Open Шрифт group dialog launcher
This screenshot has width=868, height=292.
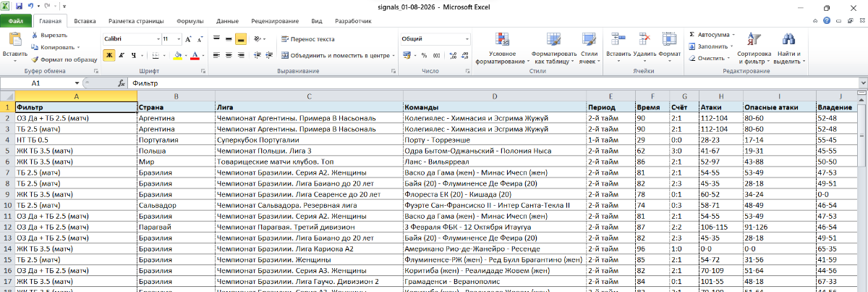pos(204,71)
